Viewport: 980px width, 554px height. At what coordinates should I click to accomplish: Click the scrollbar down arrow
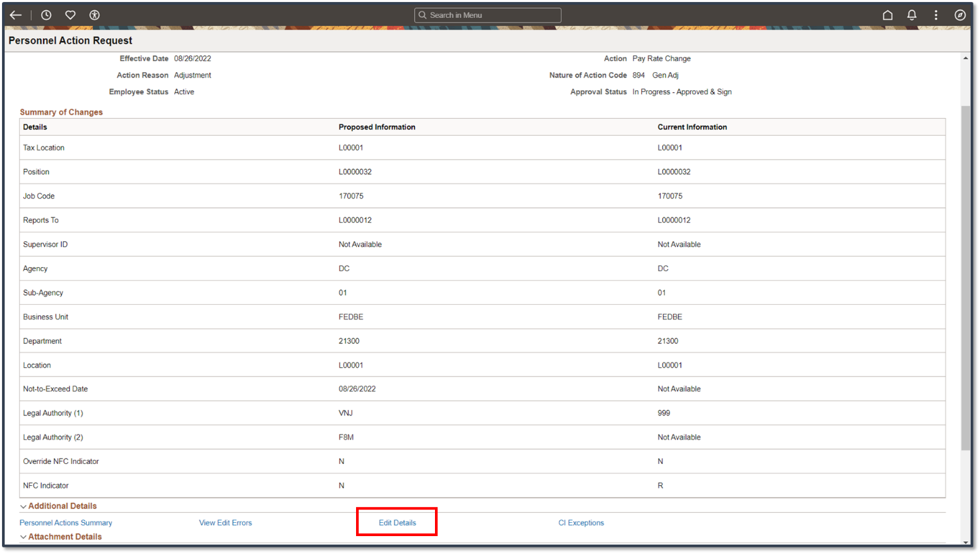click(965, 543)
